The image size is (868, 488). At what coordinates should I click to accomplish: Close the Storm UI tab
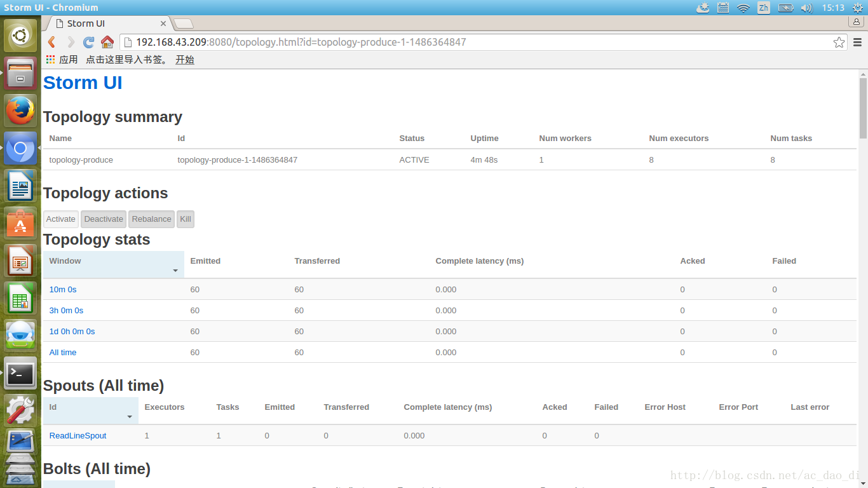(x=163, y=24)
